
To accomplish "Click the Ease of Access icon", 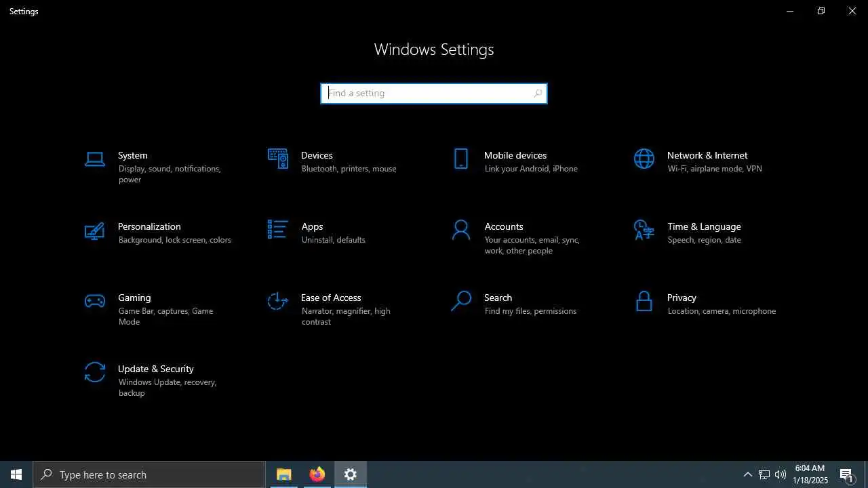I will tap(278, 301).
